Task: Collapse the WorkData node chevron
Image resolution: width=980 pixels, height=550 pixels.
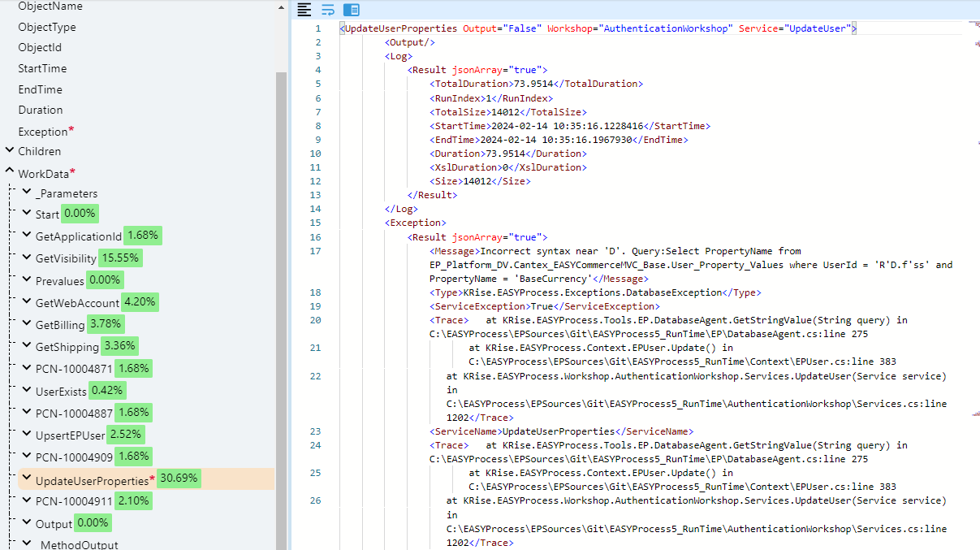Action: point(10,172)
